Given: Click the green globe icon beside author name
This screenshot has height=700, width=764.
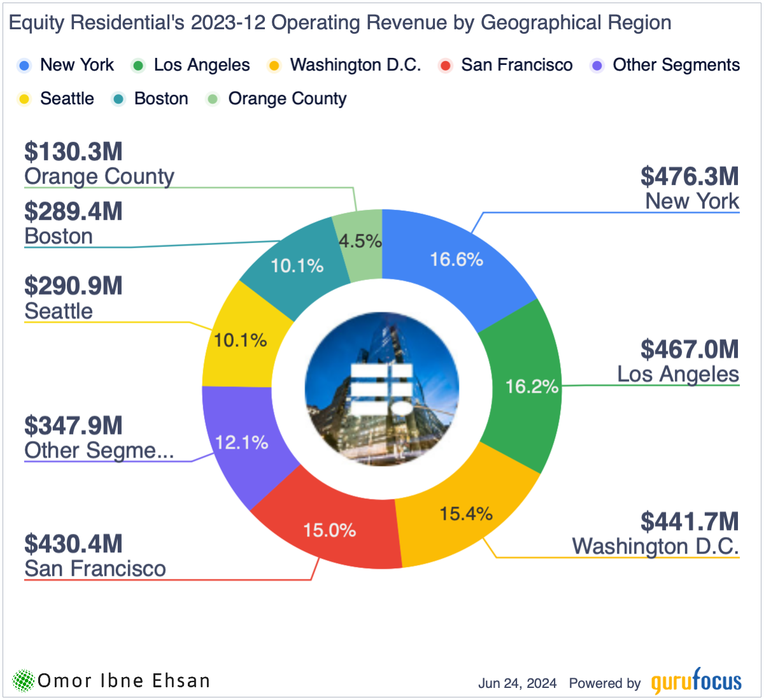Looking at the screenshot, I should point(24,680).
